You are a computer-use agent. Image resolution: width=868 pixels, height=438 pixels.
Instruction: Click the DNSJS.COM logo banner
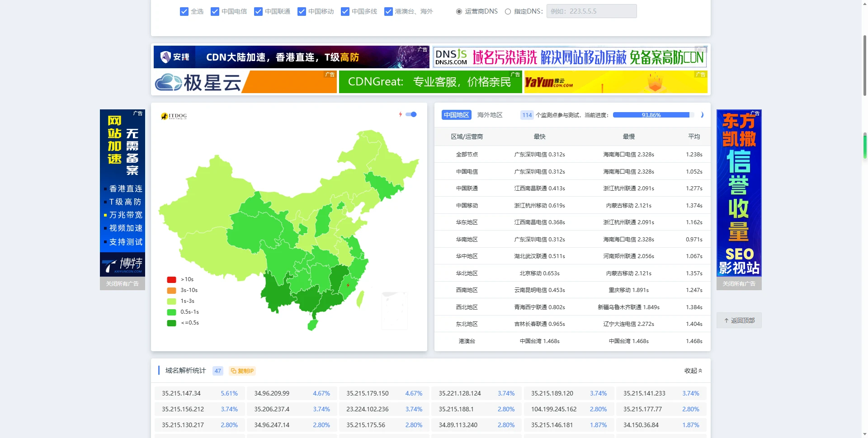click(451, 57)
